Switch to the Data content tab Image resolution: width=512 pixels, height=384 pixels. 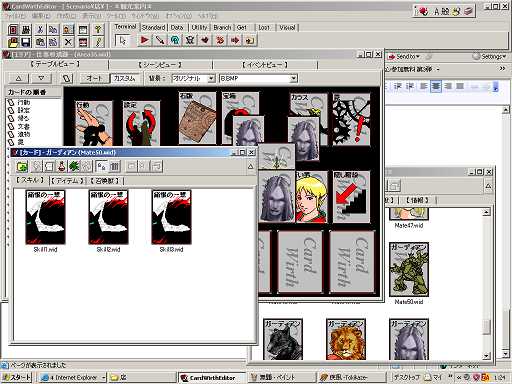[x=177, y=28]
